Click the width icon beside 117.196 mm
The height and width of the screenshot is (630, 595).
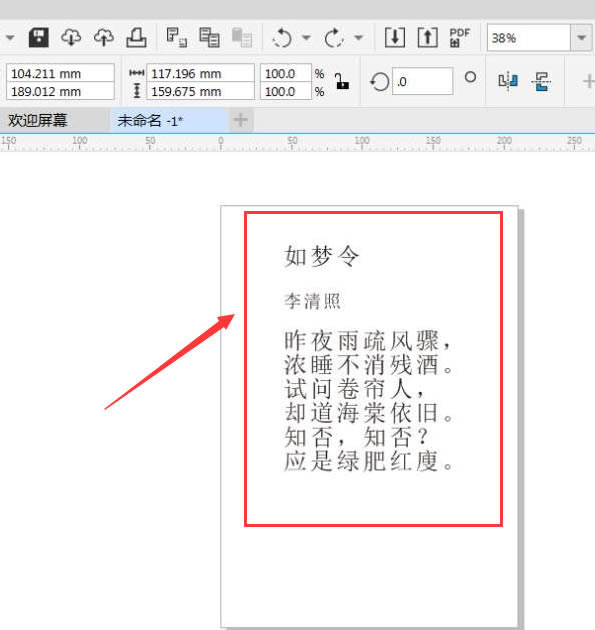pos(137,73)
